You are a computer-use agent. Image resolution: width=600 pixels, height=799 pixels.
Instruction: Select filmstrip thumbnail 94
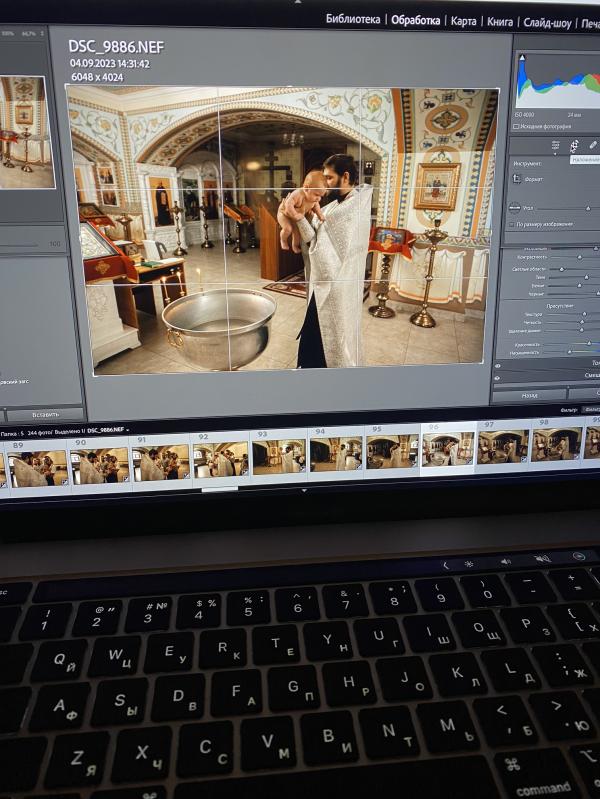tap(336, 453)
